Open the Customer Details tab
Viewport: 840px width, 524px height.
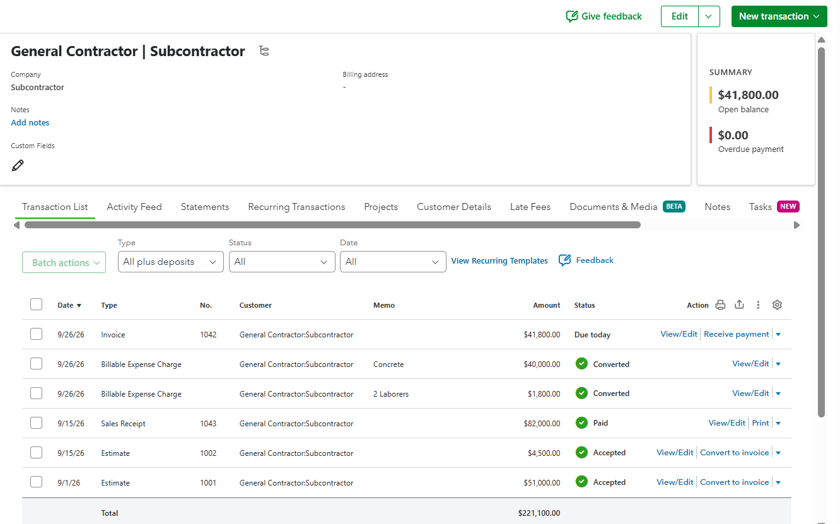(x=454, y=207)
